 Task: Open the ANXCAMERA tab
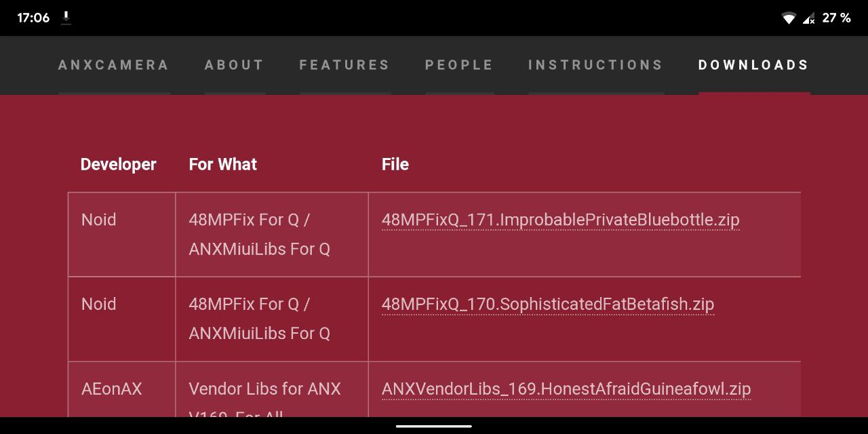(x=114, y=65)
